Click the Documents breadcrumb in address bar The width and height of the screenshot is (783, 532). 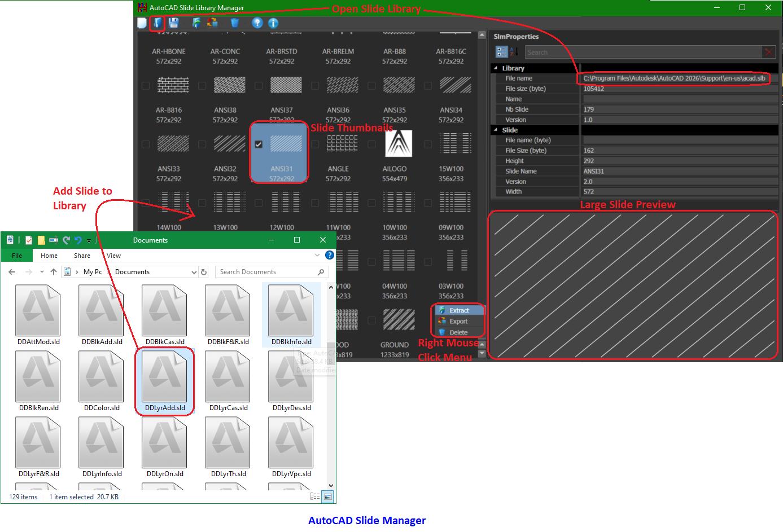click(132, 272)
